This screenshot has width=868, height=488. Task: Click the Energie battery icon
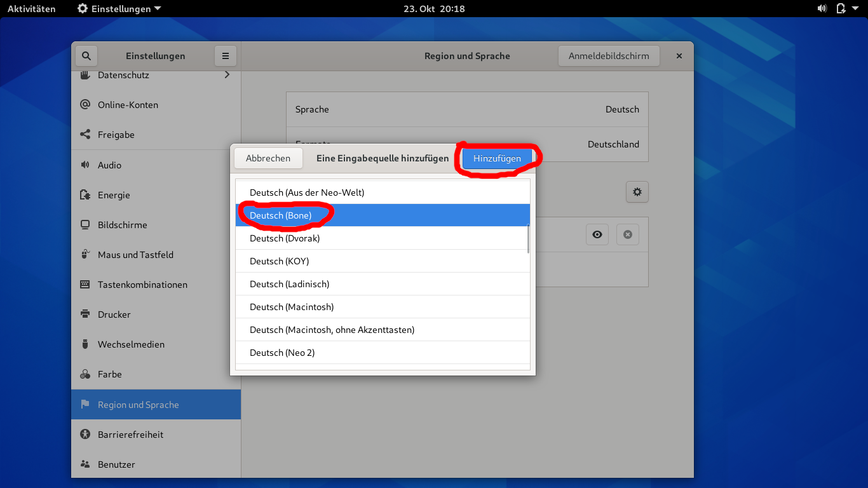(x=85, y=195)
